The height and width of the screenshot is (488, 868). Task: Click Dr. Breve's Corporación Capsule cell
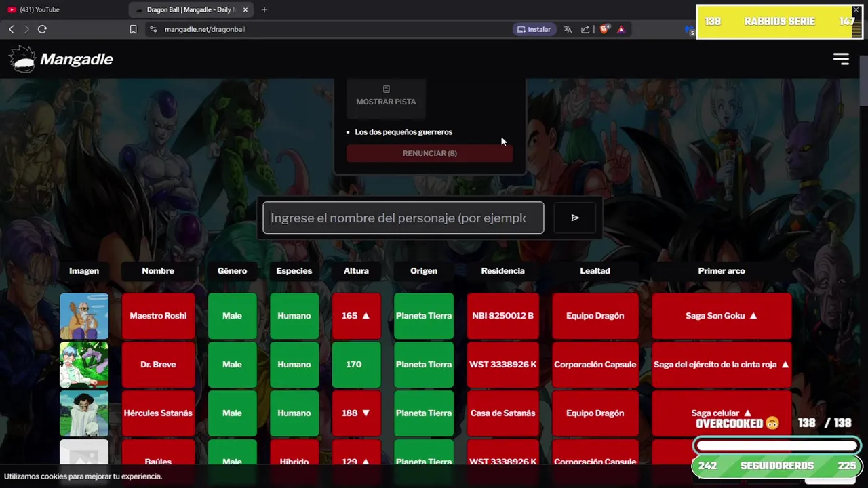595,365
